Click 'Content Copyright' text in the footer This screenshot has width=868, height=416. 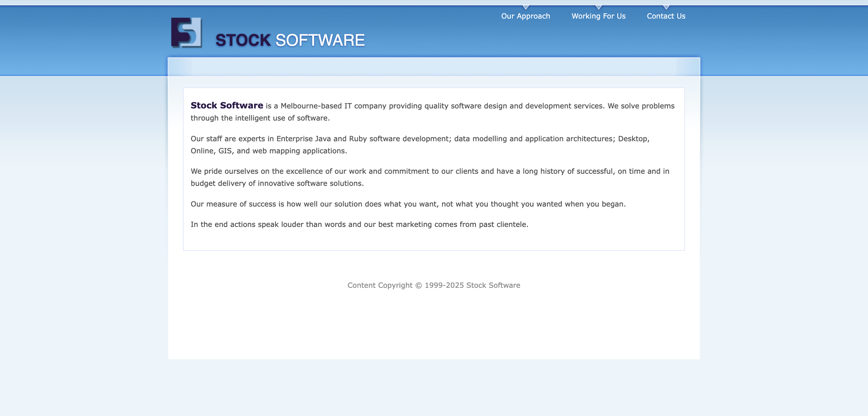click(x=379, y=285)
